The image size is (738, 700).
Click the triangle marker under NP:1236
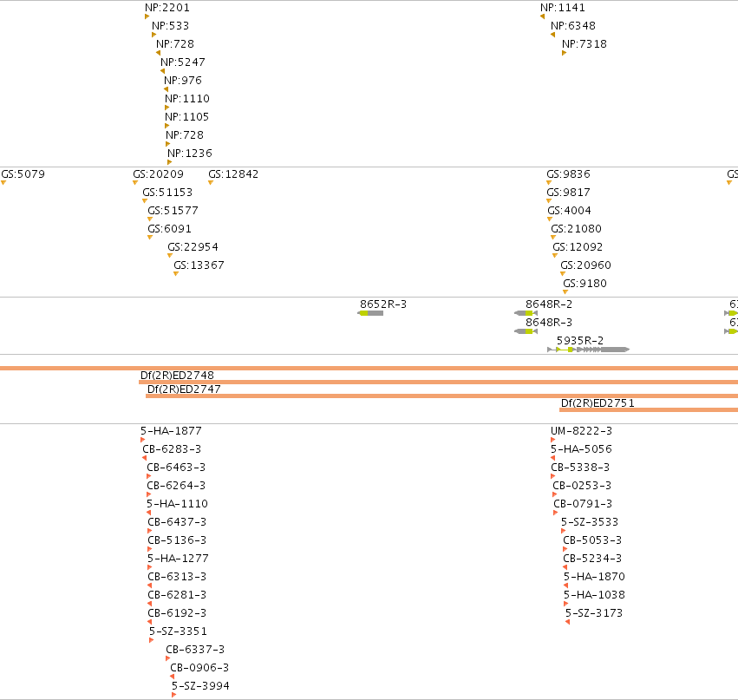pos(169,162)
